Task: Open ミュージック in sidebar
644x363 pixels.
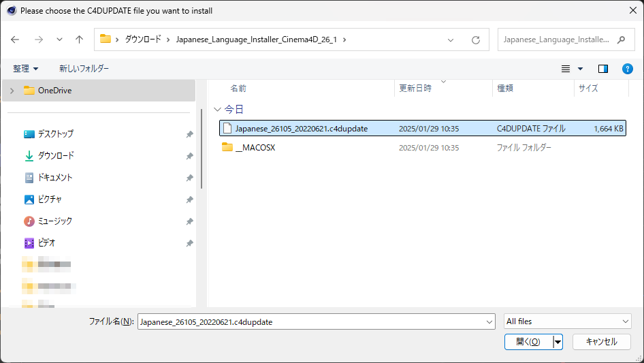Action: click(54, 221)
